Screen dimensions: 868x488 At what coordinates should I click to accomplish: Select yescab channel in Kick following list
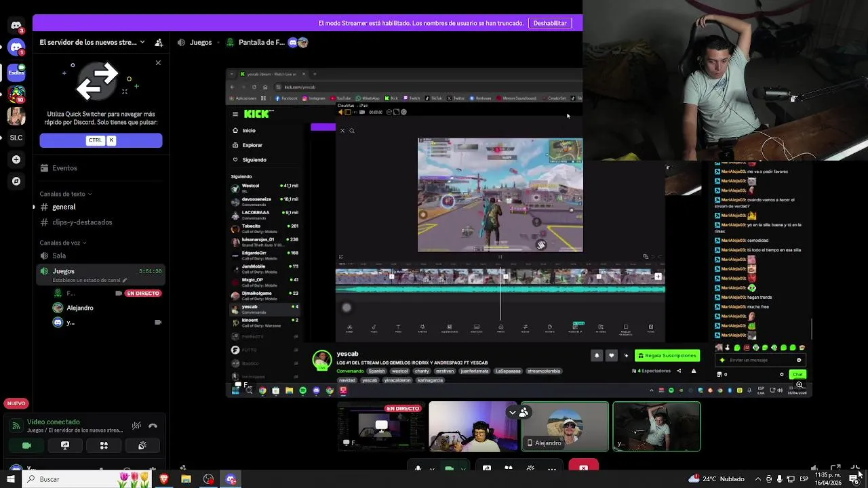[265, 308]
